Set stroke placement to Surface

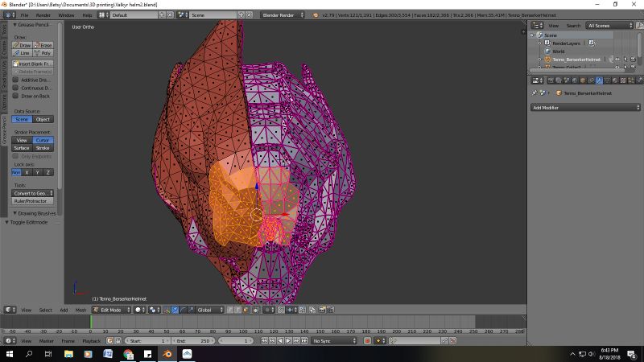23,148
